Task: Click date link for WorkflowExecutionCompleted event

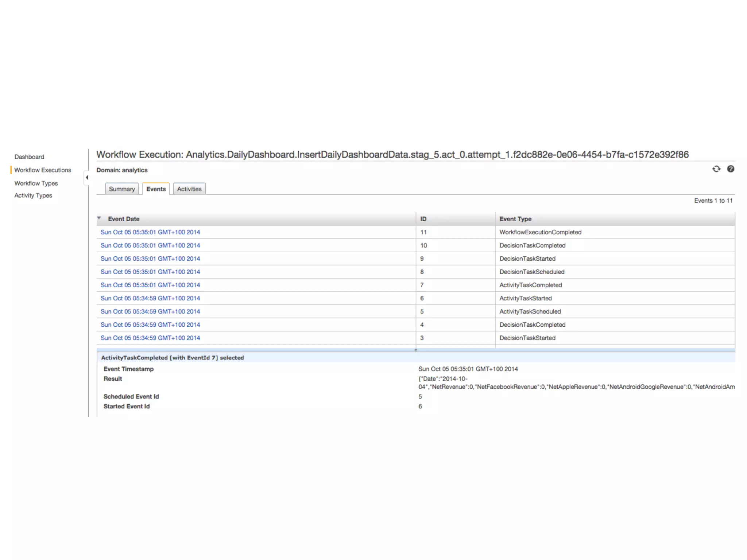Action: pos(150,232)
